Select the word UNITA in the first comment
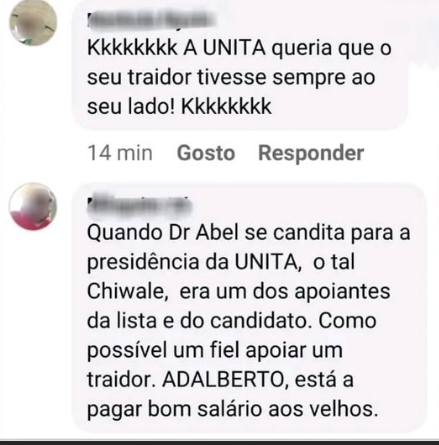Screen dimensions: 439x445 pyautogui.click(x=234, y=49)
